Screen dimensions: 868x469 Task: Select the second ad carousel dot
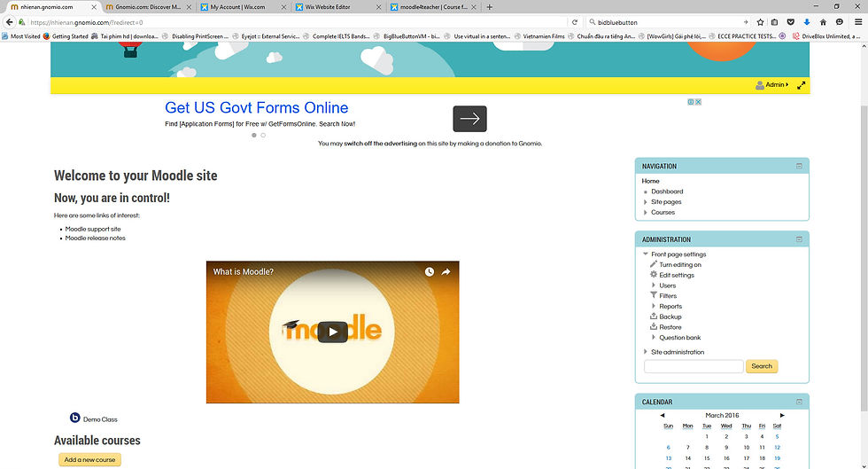click(263, 136)
